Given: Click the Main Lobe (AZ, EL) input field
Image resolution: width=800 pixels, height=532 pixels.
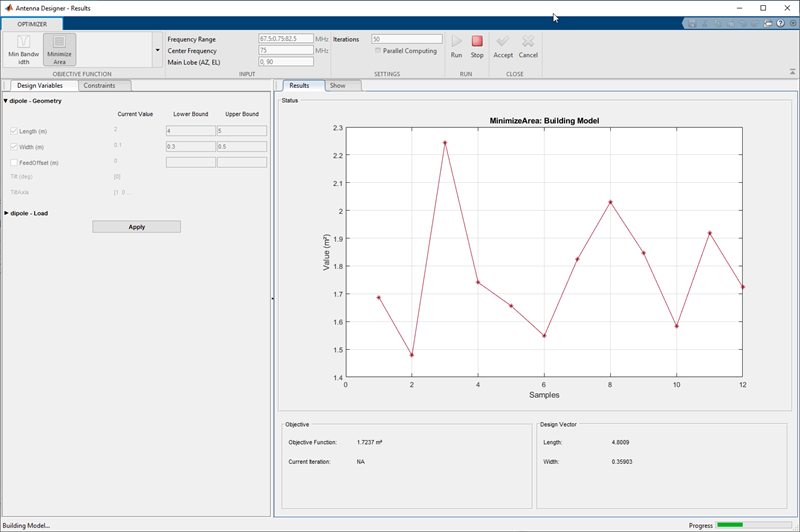Looking at the screenshot, I should (286, 62).
